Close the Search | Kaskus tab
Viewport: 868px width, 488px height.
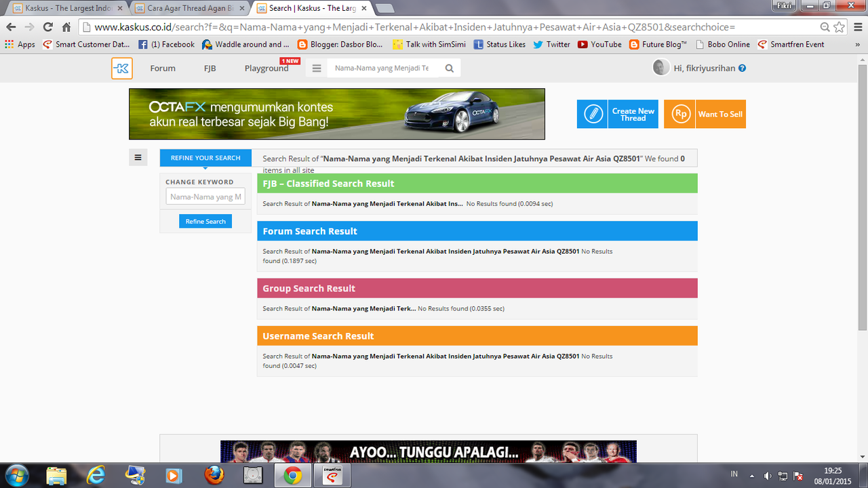point(364,8)
